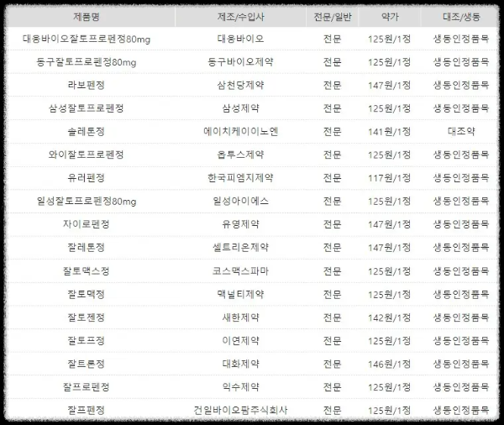
Task: Click the 대조/생동 column header
Action: [x=461, y=17]
